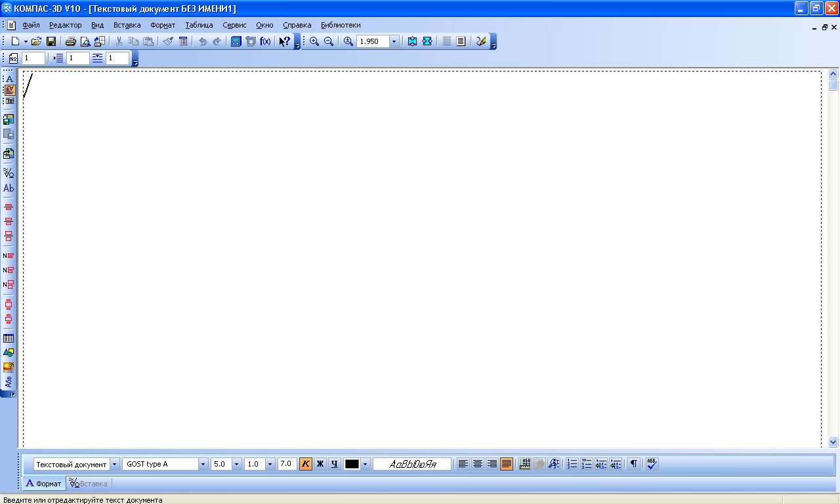This screenshot has height=504, width=840.
Task: Open the Вид menu
Action: coord(98,25)
